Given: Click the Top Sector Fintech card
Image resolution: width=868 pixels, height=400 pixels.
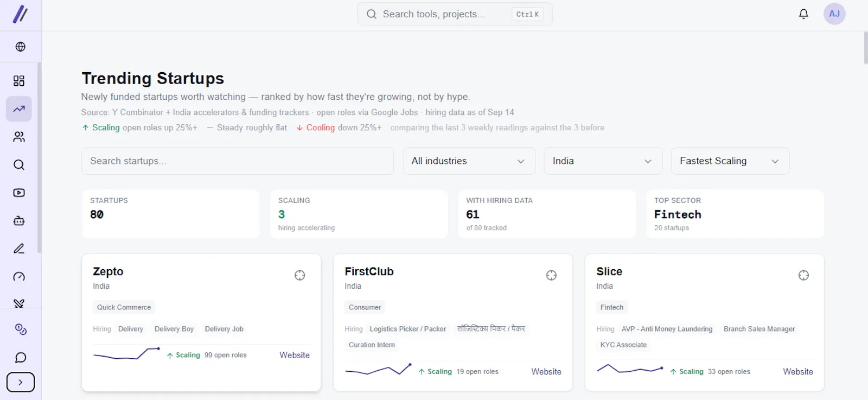Looking at the screenshot, I should 735,214.
